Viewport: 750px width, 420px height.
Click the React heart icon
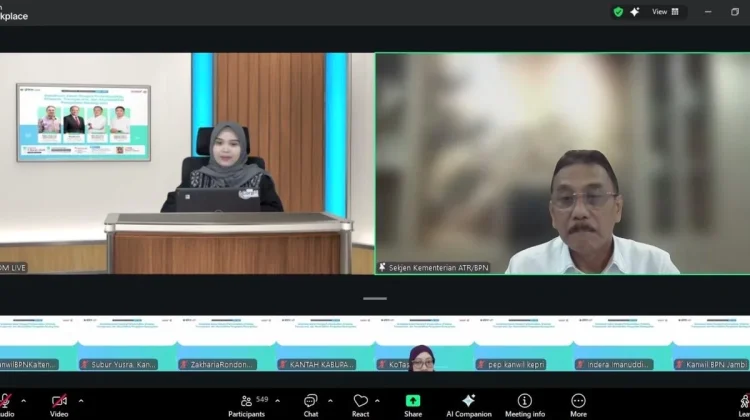[360, 401]
